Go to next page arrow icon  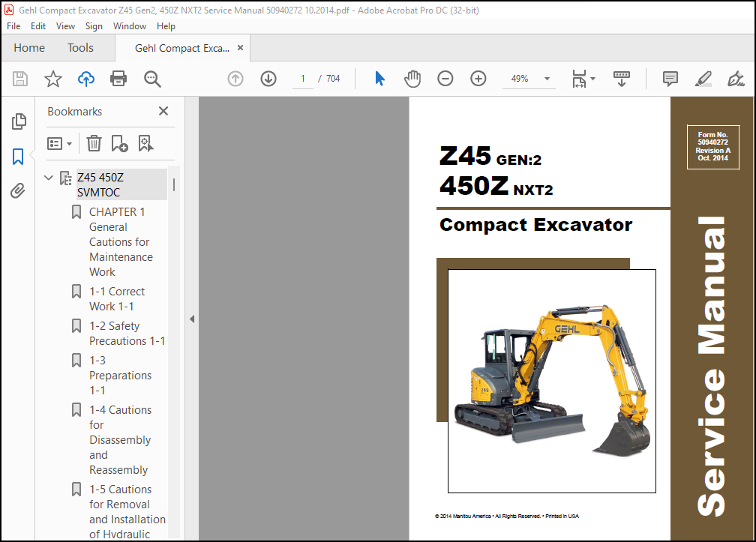click(x=268, y=79)
